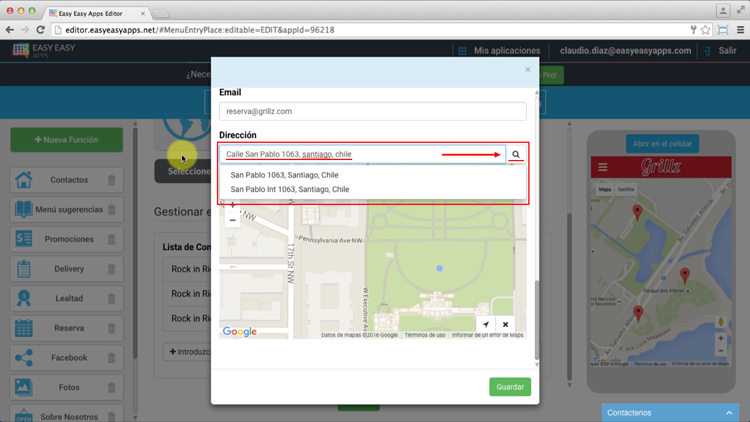Delete the Contactos function with trash icon
The height and width of the screenshot is (422, 750).
pos(111,181)
